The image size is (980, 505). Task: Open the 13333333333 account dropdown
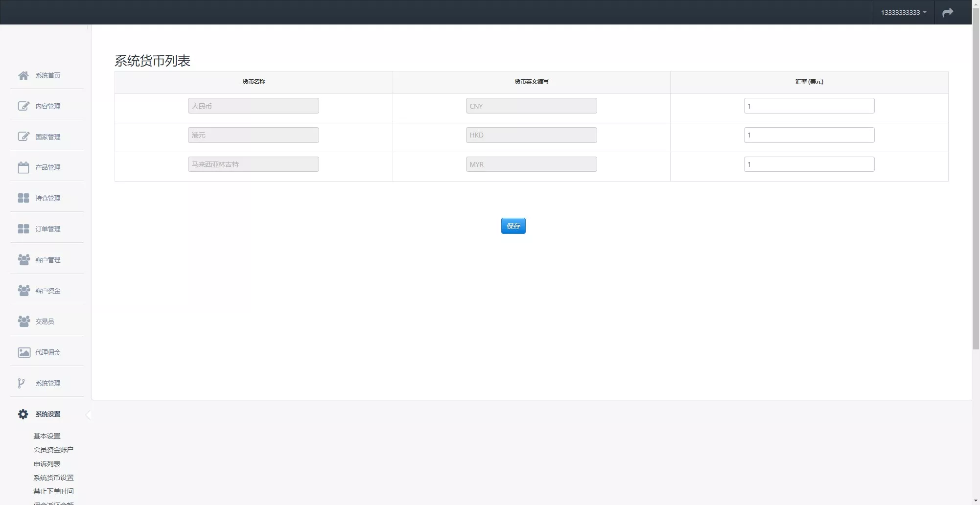point(903,12)
